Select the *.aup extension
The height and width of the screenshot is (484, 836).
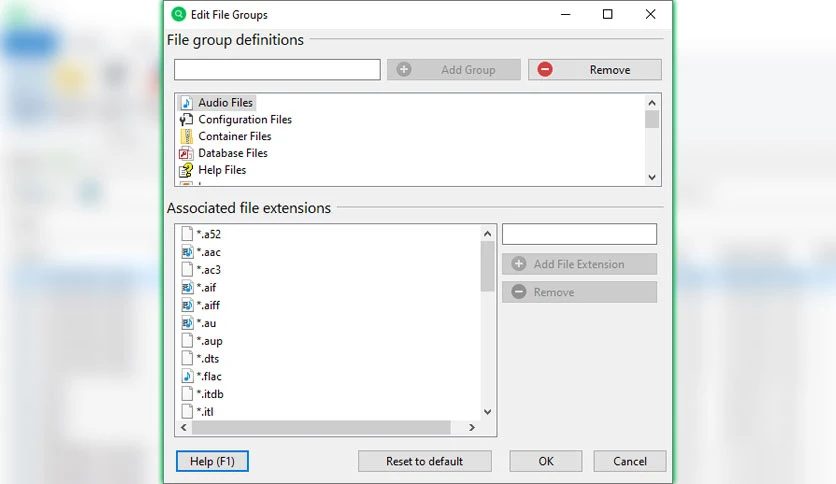(x=210, y=341)
